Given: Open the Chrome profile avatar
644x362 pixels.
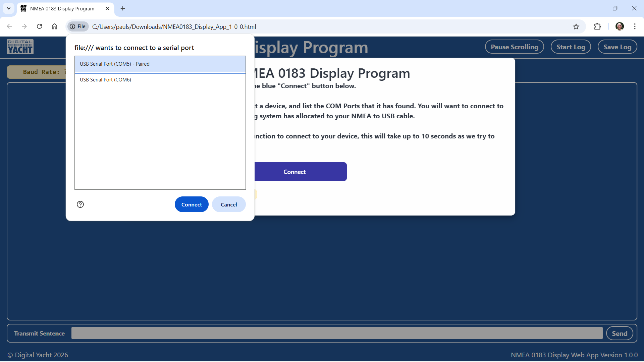Looking at the screenshot, I should 620,26.
